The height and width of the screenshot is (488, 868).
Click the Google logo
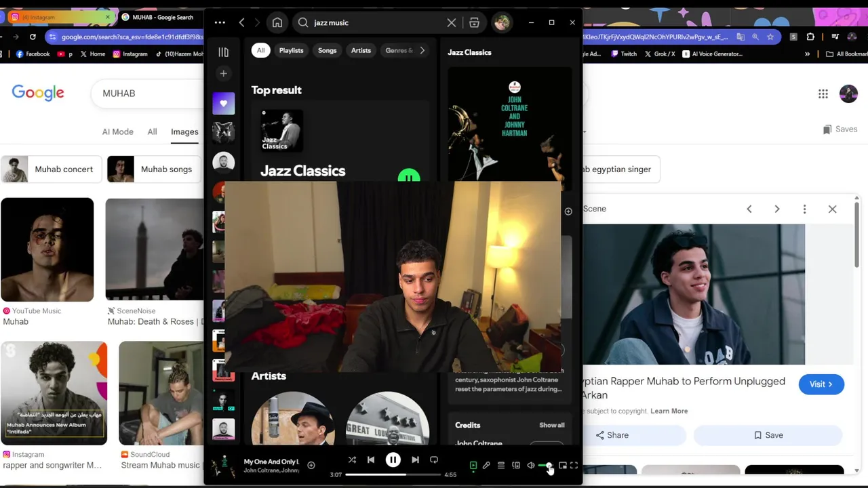(38, 93)
